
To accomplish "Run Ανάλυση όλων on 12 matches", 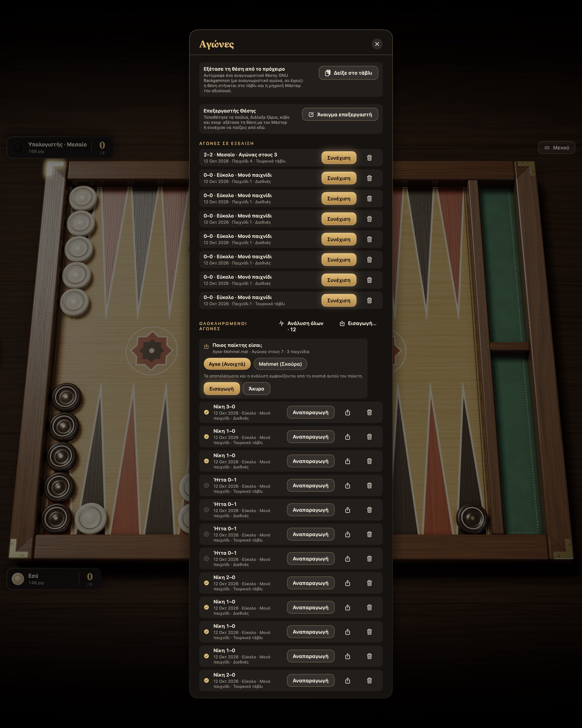I will [x=301, y=326].
